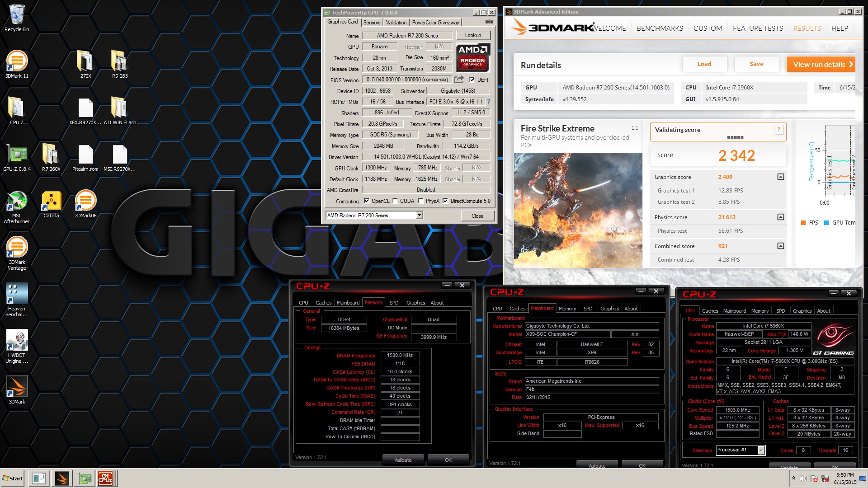Launch Catzilla desktop shortcut
Screen dimensions: 868x488
pos(51,204)
